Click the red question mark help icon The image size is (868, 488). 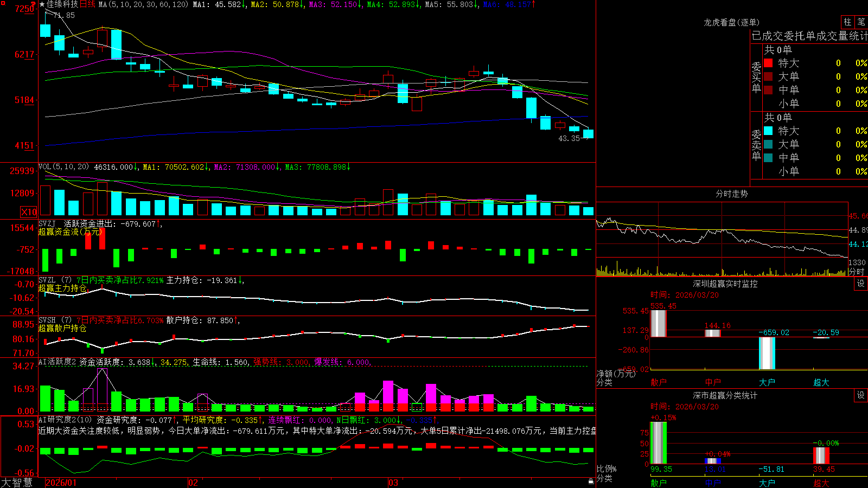pos(33,4)
